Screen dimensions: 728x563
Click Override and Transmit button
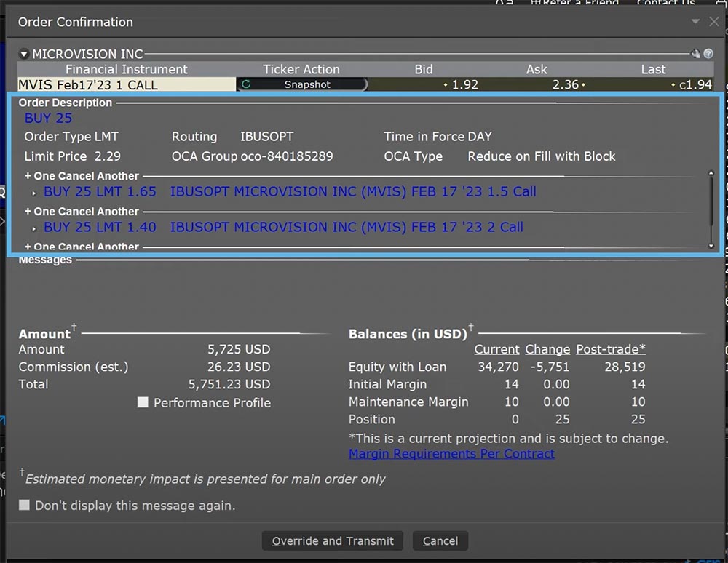click(333, 540)
